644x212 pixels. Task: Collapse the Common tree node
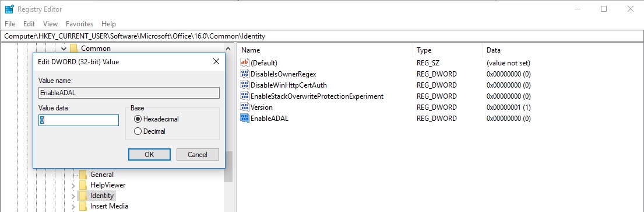click(64, 48)
